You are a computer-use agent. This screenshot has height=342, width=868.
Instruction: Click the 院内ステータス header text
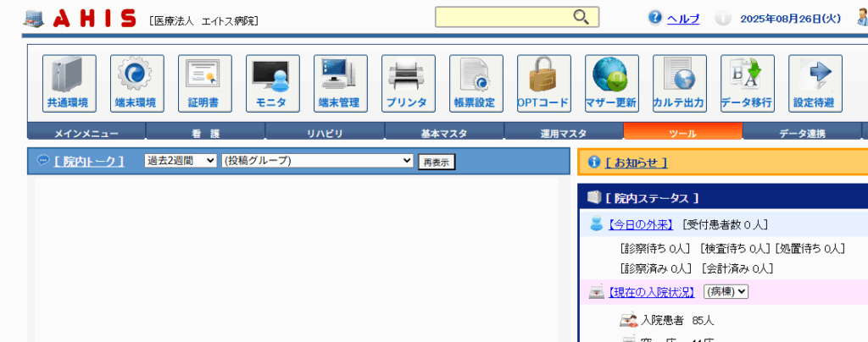pyautogui.click(x=652, y=198)
